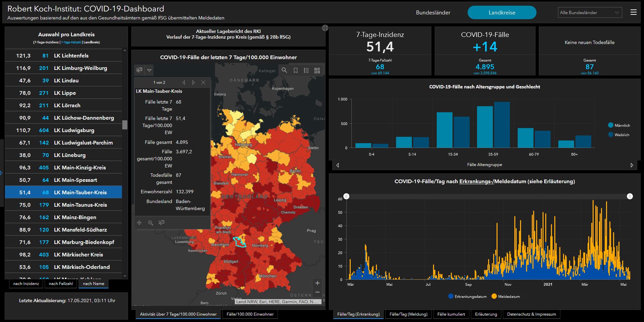This screenshot has width=644, height=322.
Task: Select LK Lörrach in the list
Action: [63, 105]
